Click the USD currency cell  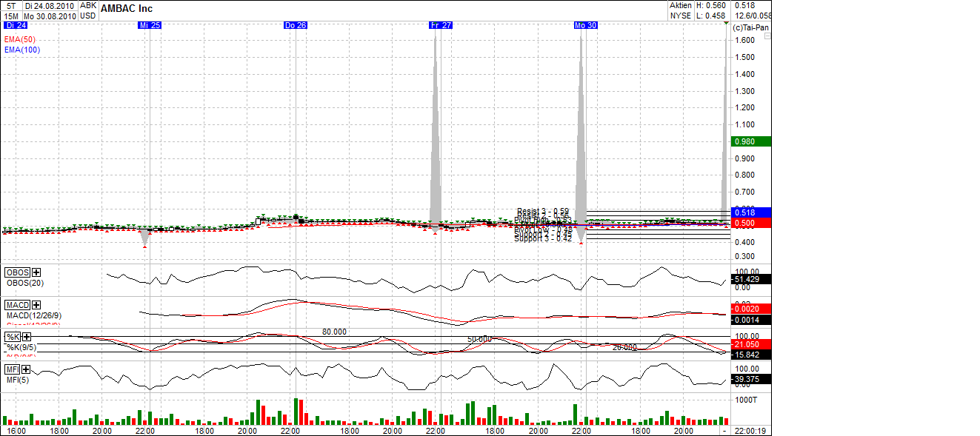click(88, 16)
